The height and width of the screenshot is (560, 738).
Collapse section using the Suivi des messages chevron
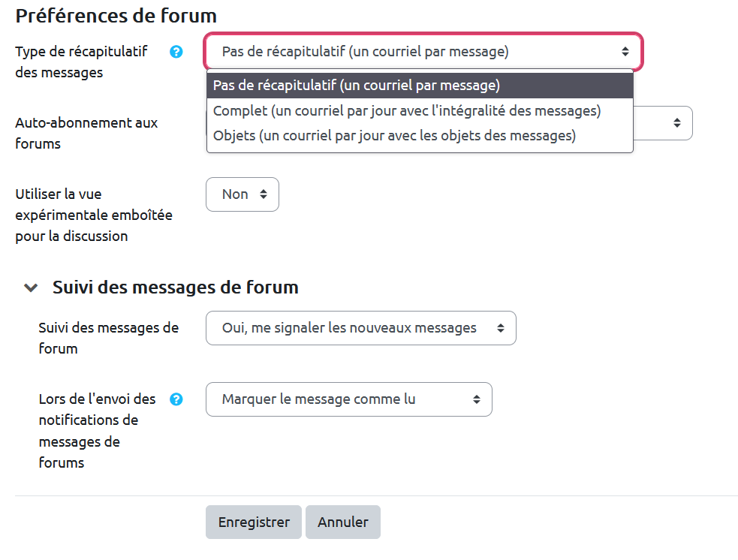[31, 288]
